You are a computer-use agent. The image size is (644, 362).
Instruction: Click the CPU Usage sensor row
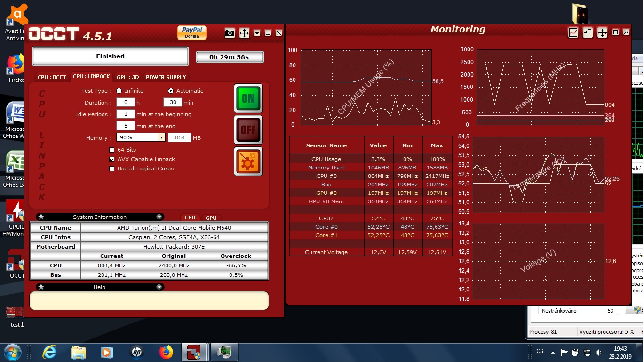(371, 159)
